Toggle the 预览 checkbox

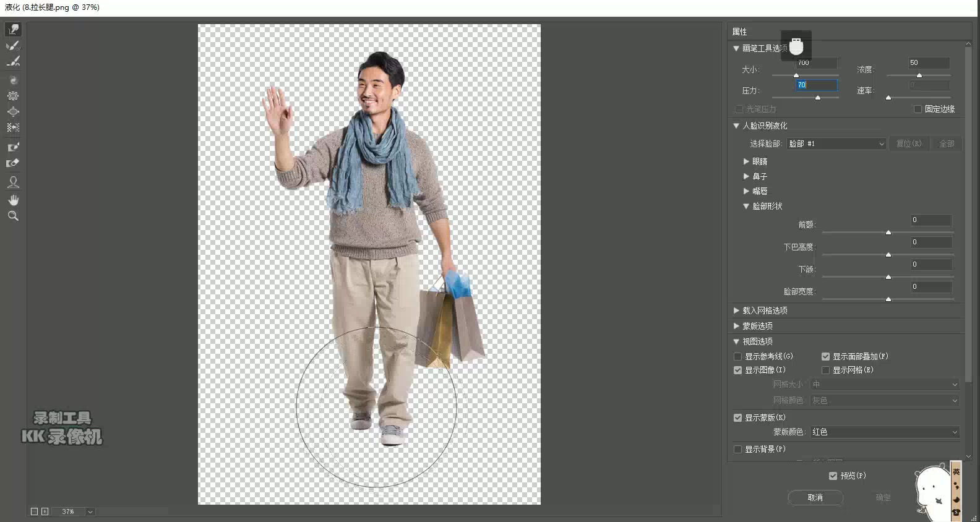[833, 476]
